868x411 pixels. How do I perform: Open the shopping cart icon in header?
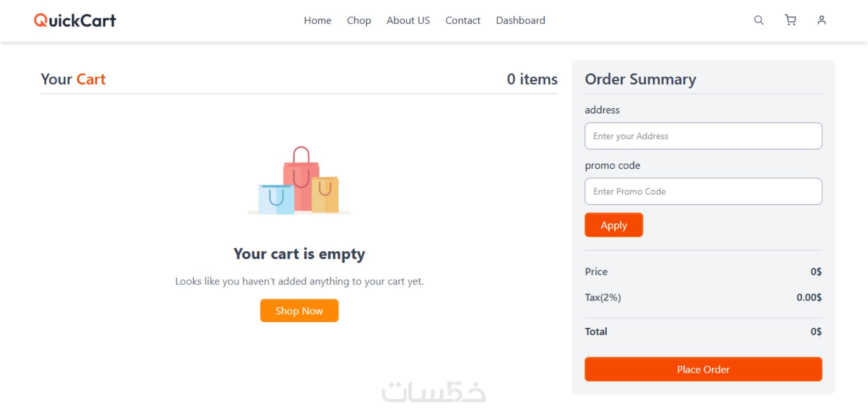(790, 20)
